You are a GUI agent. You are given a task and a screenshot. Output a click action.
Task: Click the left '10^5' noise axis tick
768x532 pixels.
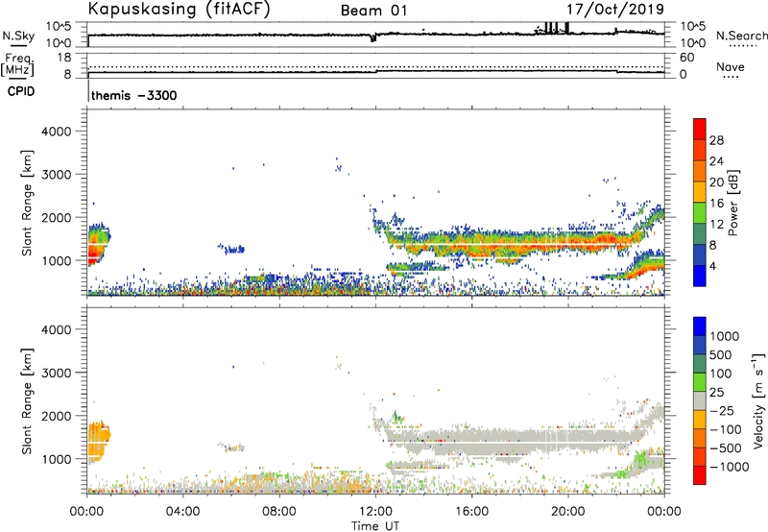59,27
